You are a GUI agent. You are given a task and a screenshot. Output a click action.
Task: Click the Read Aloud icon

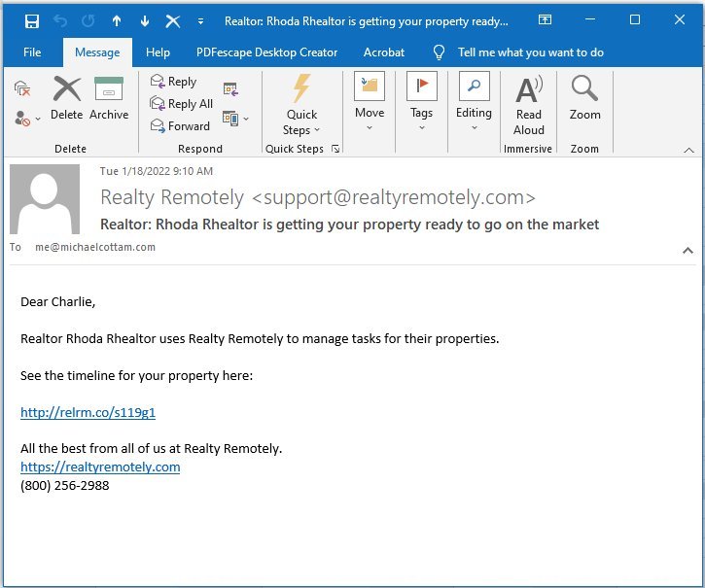coord(529,106)
